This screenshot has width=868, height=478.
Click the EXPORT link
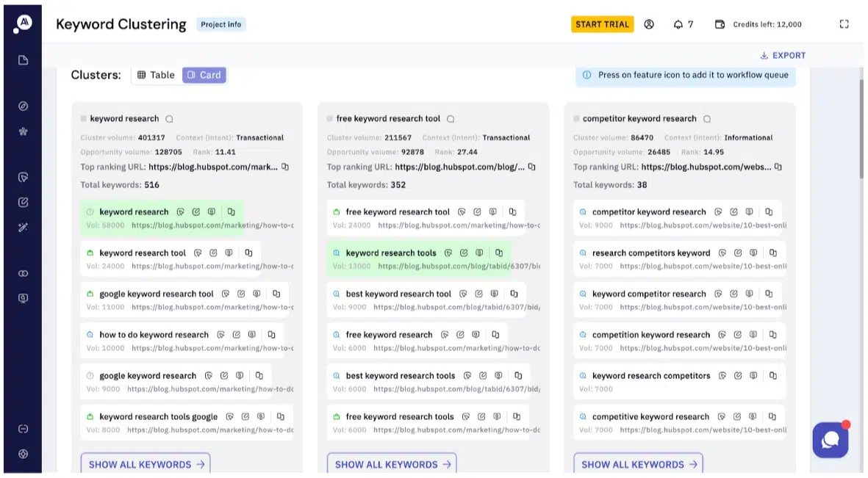(x=783, y=55)
